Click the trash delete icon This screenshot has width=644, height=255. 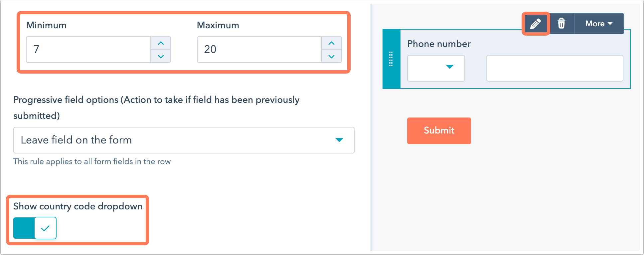(561, 24)
